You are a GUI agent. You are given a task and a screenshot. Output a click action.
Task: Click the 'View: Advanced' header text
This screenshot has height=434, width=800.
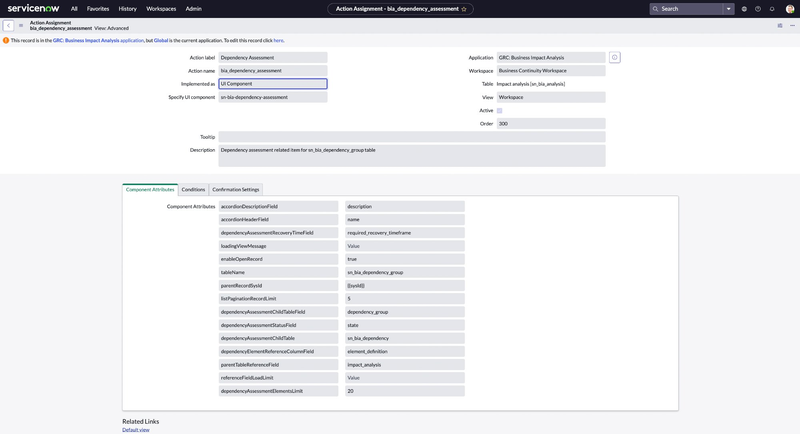(111, 28)
